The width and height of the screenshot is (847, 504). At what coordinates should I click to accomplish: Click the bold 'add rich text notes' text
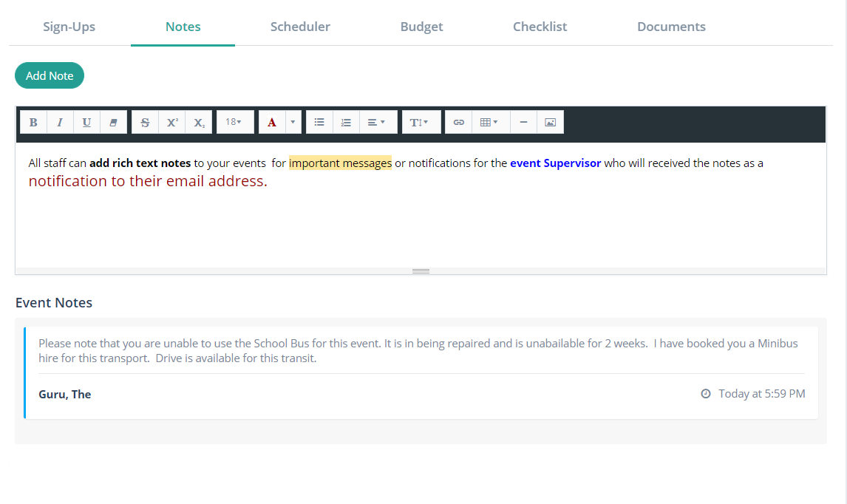(140, 163)
